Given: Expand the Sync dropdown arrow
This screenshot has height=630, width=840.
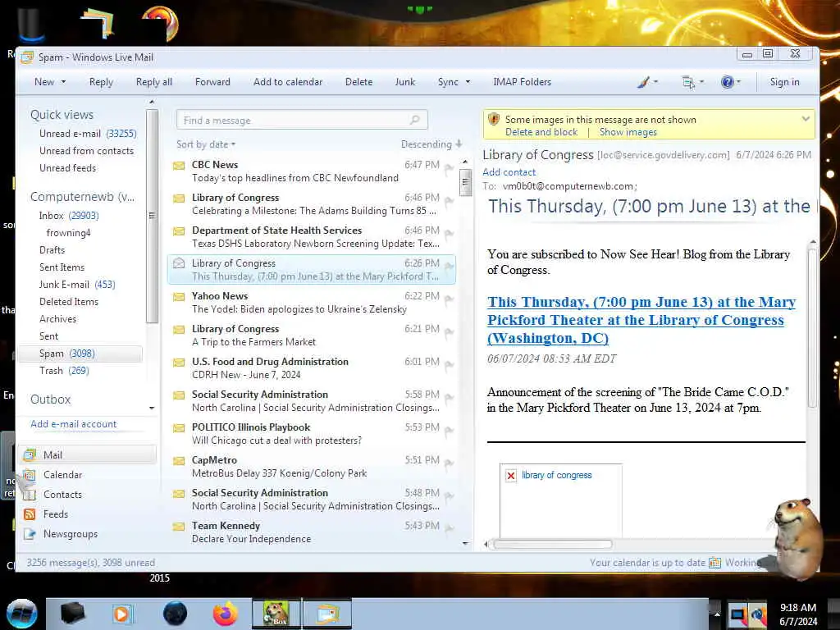Looking at the screenshot, I should 468,82.
